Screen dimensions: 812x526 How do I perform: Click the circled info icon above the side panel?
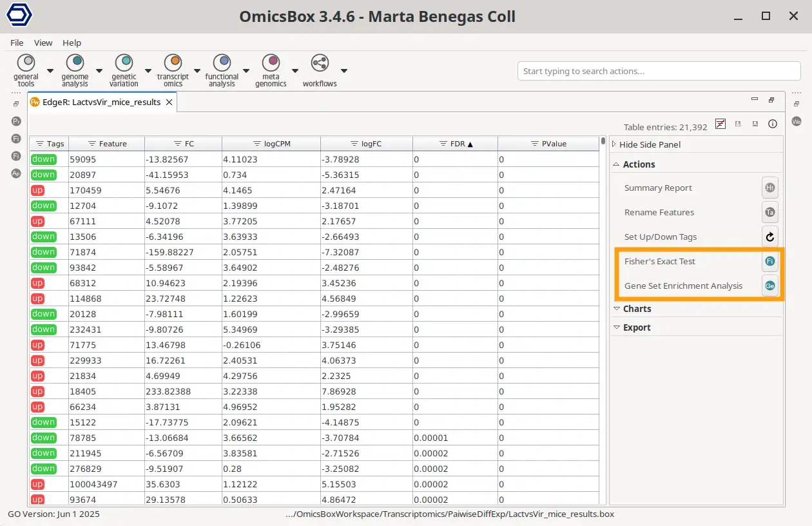click(x=773, y=124)
